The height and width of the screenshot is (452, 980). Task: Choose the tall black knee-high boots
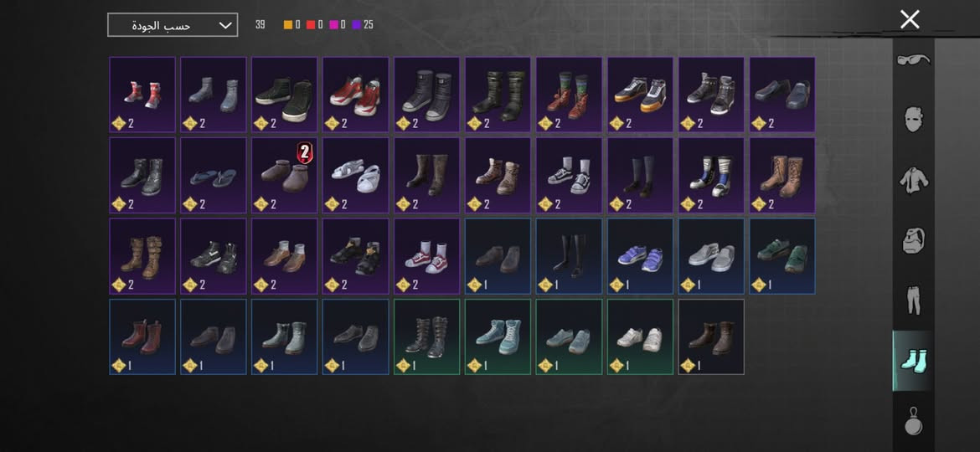pos(569,256)
